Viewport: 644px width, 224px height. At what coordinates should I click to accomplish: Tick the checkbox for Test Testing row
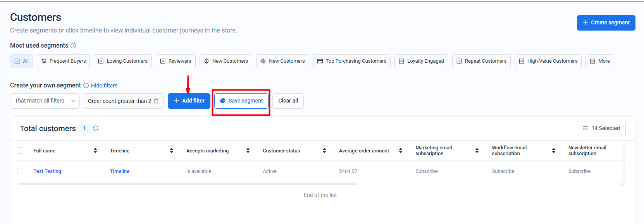[x=20, y=171]
